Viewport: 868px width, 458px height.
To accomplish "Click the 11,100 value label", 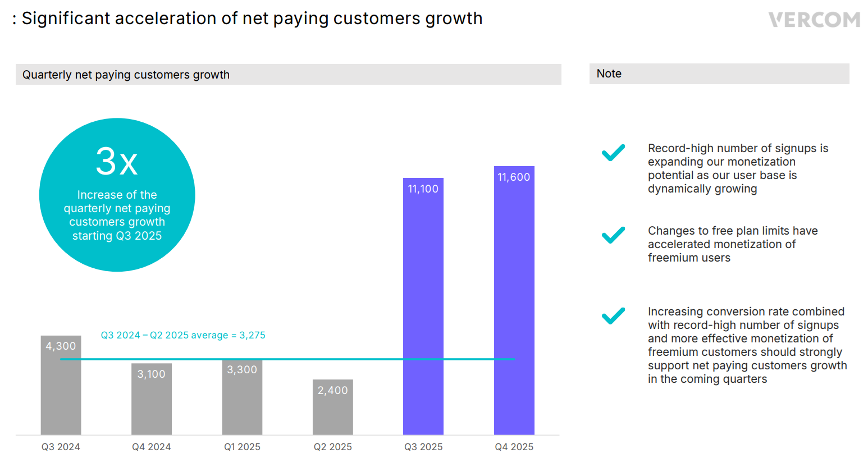I will (423, 189).
